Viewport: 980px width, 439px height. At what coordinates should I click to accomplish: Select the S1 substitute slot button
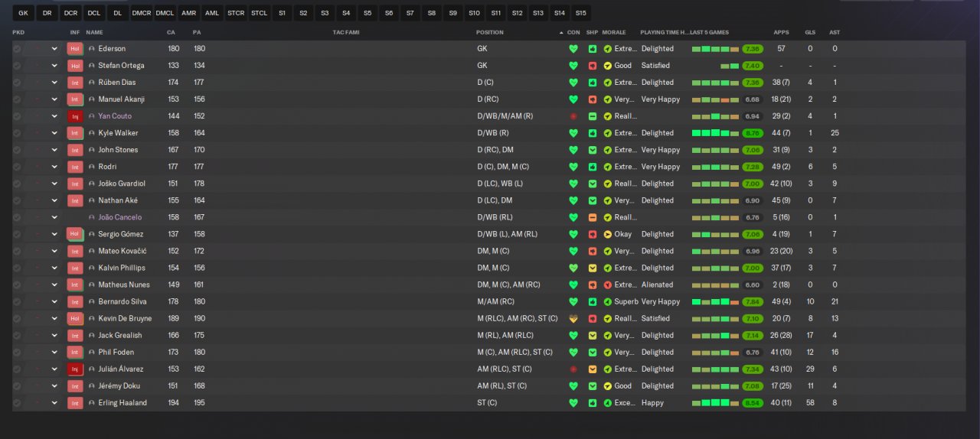283,13
